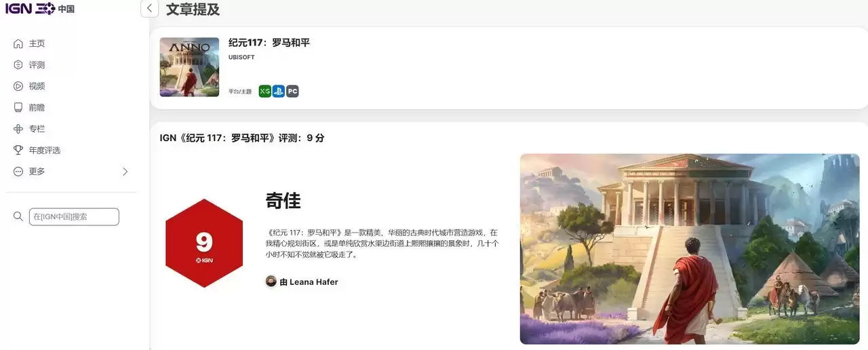Click the UBISOFT publisher label
Image resolution: width=868 pixels, height=350 pixels.
pyautogui.click(x=241, y=58)
